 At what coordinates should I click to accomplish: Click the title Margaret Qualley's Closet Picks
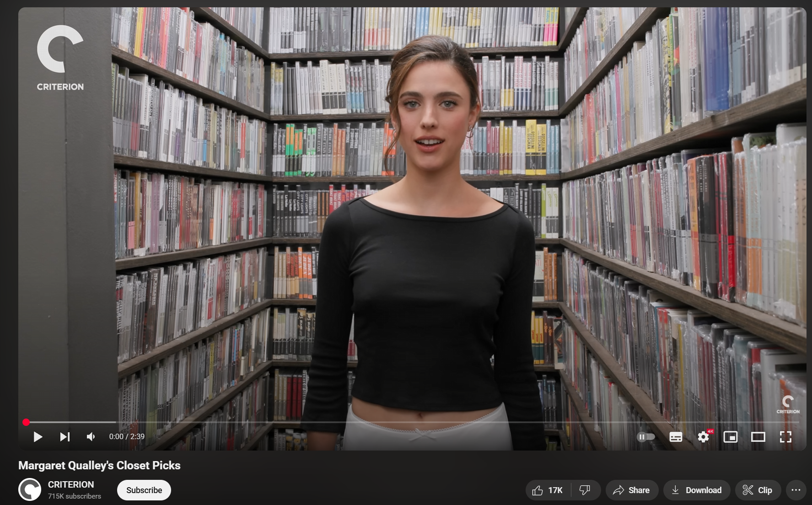pos(99,465)
